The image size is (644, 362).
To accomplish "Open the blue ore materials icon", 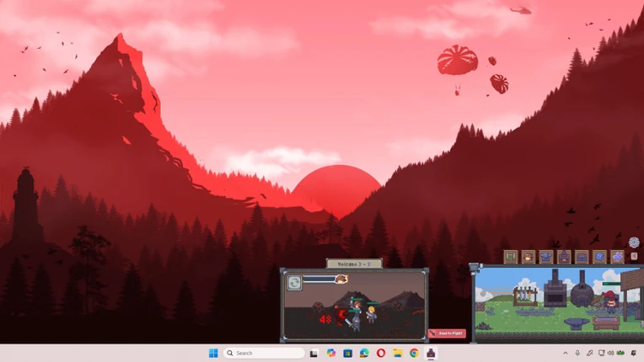I will [x=599, y=257].
